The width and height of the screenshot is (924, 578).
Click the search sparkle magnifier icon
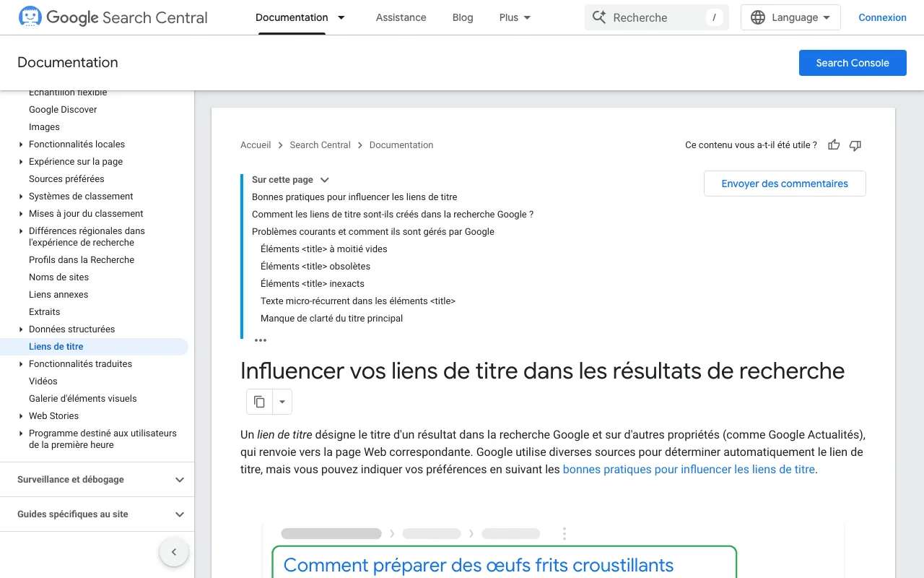[x=599, y=17]
